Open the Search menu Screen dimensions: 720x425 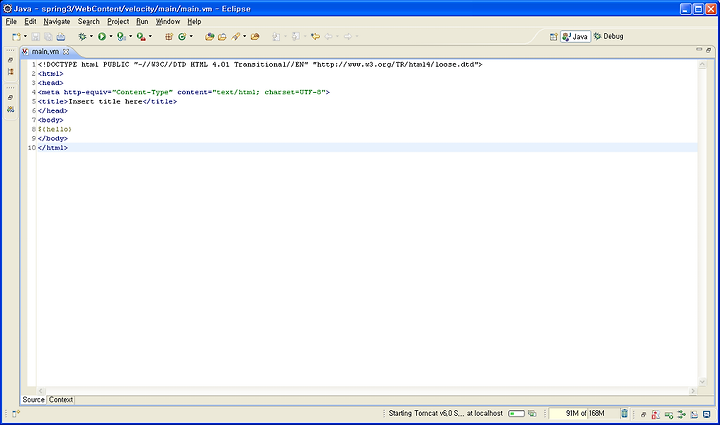pyautogui.click(x=89, y=22)
